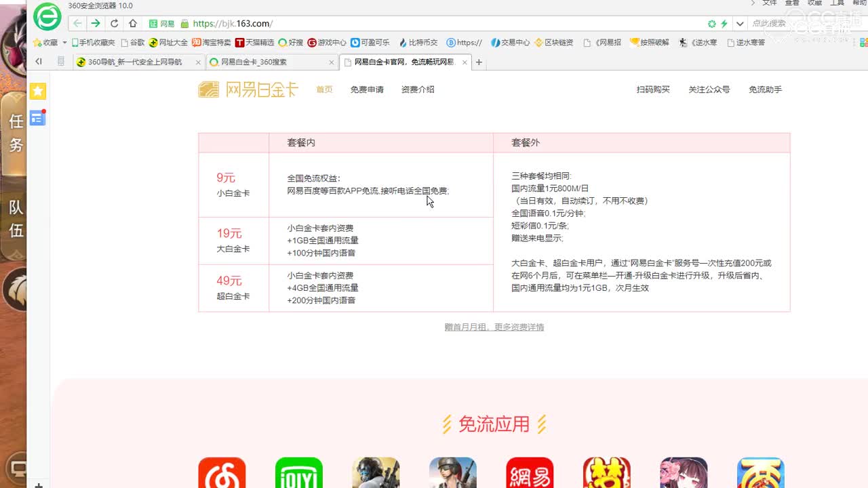
Task: Open 免费申请 nav item
Action: [367, 89]
